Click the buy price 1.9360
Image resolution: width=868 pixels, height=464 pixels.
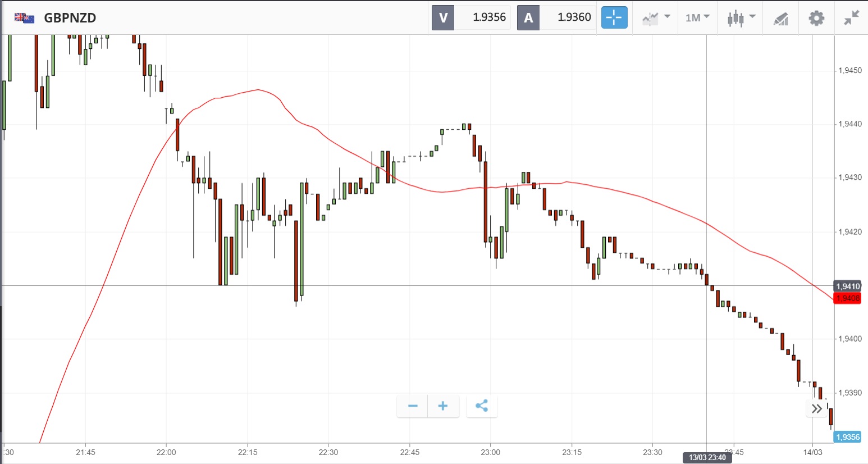click(574, 17)
